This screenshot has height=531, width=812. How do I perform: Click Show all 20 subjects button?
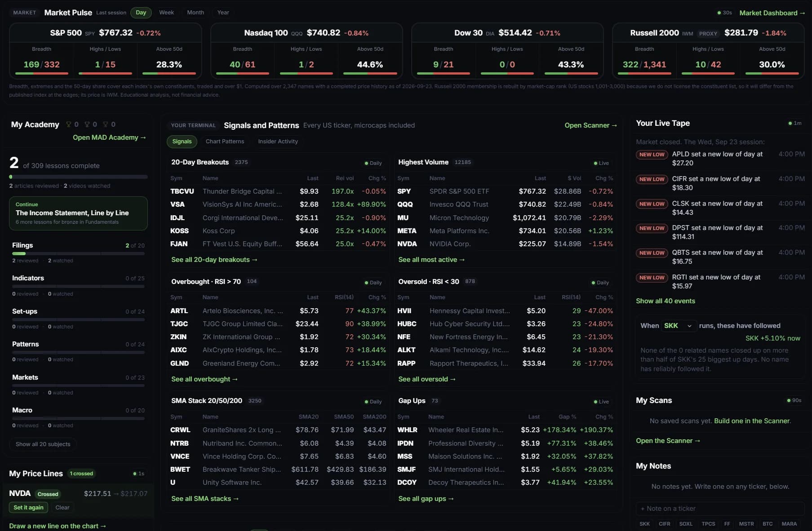[43, 444]
